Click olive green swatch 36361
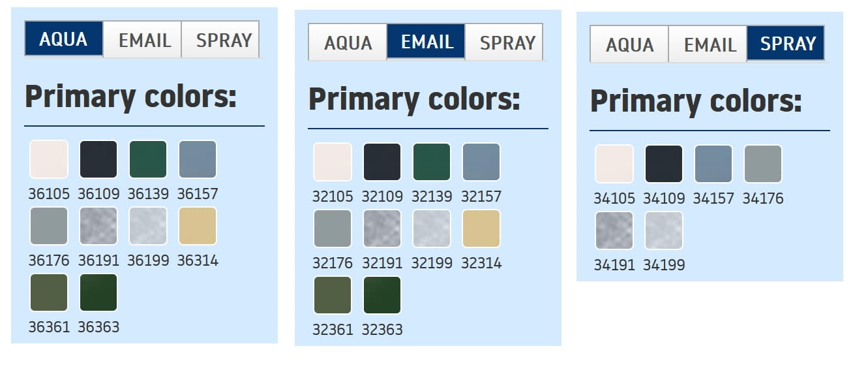The width and height of the screenshot is (868, 378). pyautogui.click(x=49, y=292)
